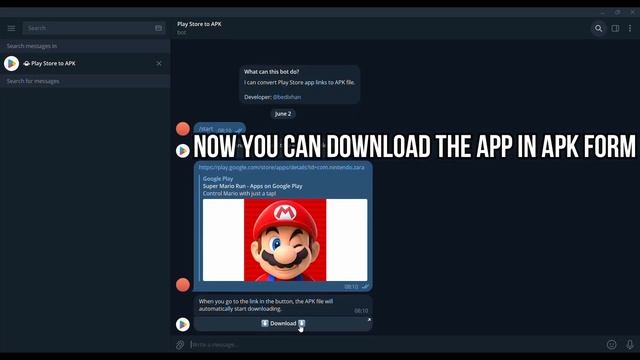Select Play Store to APK chat filter
This screenshot has width=640, height=360.
pos(85,64)
